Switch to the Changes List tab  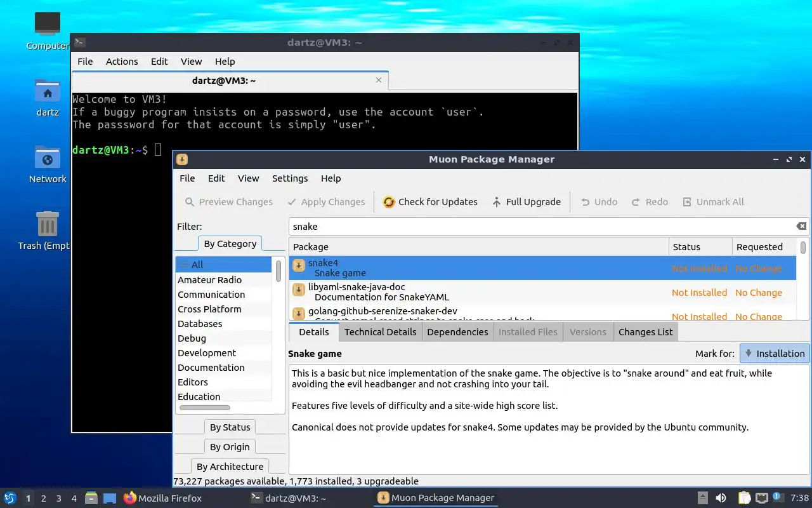[x=645, y=332]
